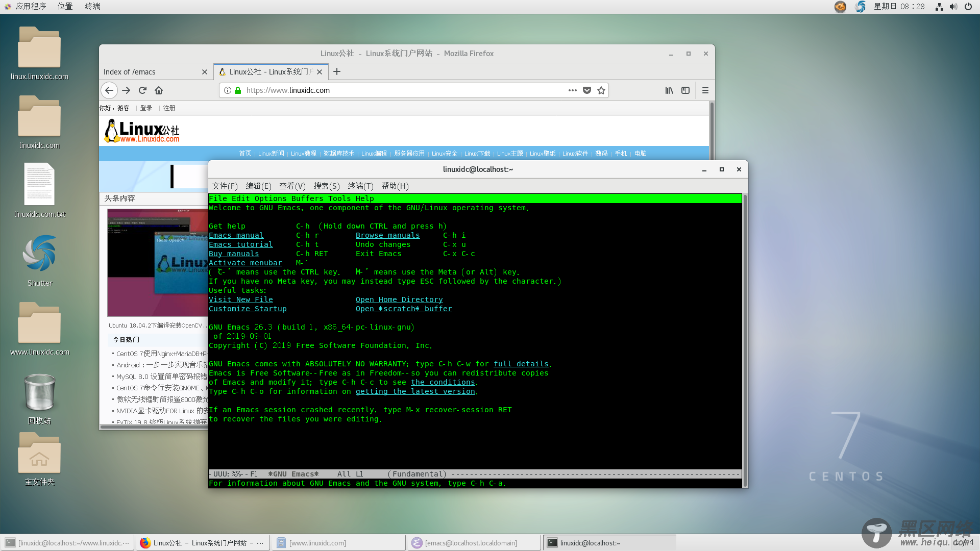980x551 pixels.
Task: Switch to [www.linuxidc.com] taskbar entry
Action: pyautogui.click(x=338, y=543)
